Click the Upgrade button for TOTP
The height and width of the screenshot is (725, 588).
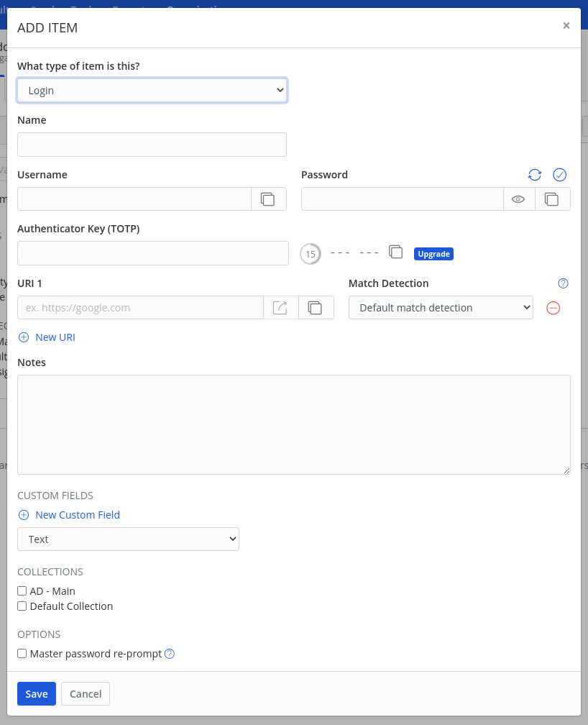tap(433, 253)
